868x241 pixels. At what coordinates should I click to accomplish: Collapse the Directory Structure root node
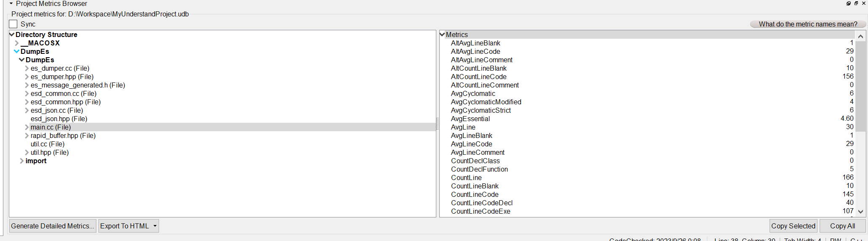coord(12,34)
